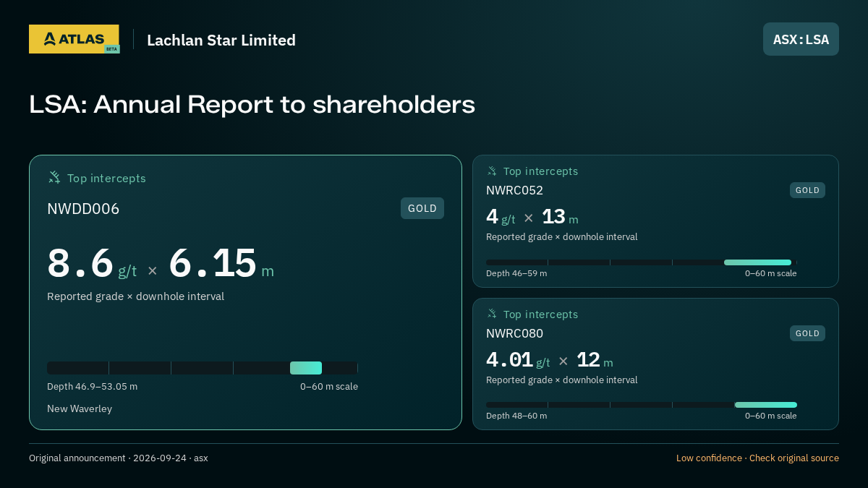This screenshot has height=488, width=868.
Task: Click the ASX:LSA ticker badge
Action: (x=801, y=39)
